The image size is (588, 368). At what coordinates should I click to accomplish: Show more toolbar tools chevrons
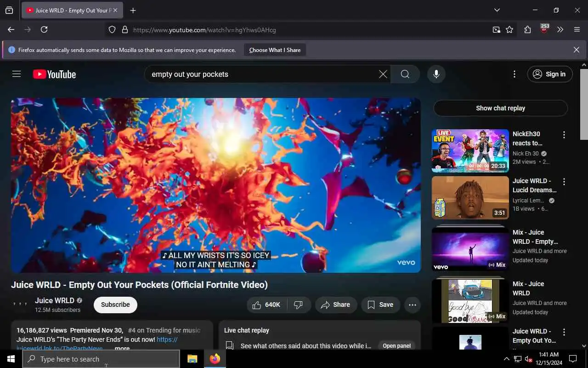pos(560,30)
